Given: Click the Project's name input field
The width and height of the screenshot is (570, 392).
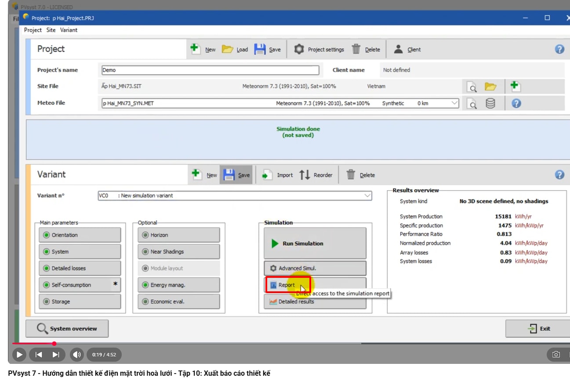Looking at the screenshot, I should tap(210, 70).
